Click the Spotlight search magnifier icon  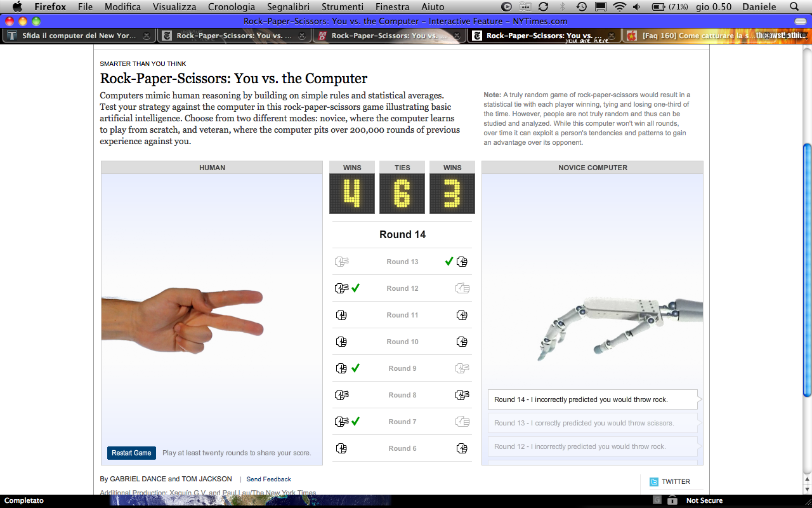(x=794, y=7)
